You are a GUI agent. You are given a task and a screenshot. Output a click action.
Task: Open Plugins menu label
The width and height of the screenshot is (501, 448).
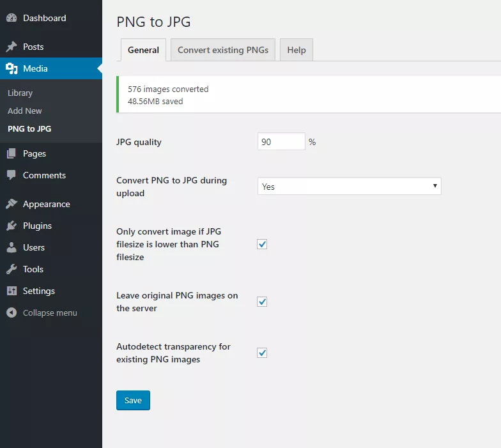[x=37, y=226]
